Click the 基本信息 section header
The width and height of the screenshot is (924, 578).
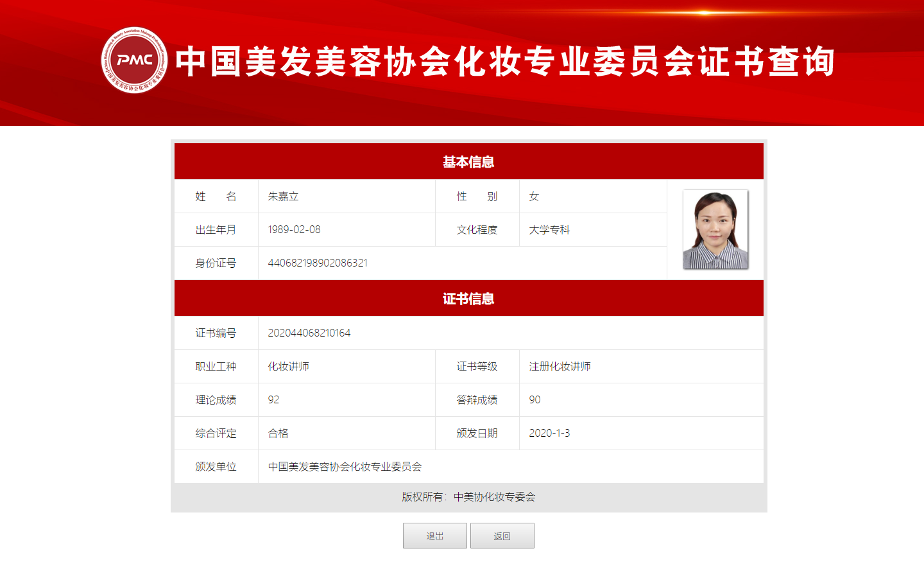(469, 161)
